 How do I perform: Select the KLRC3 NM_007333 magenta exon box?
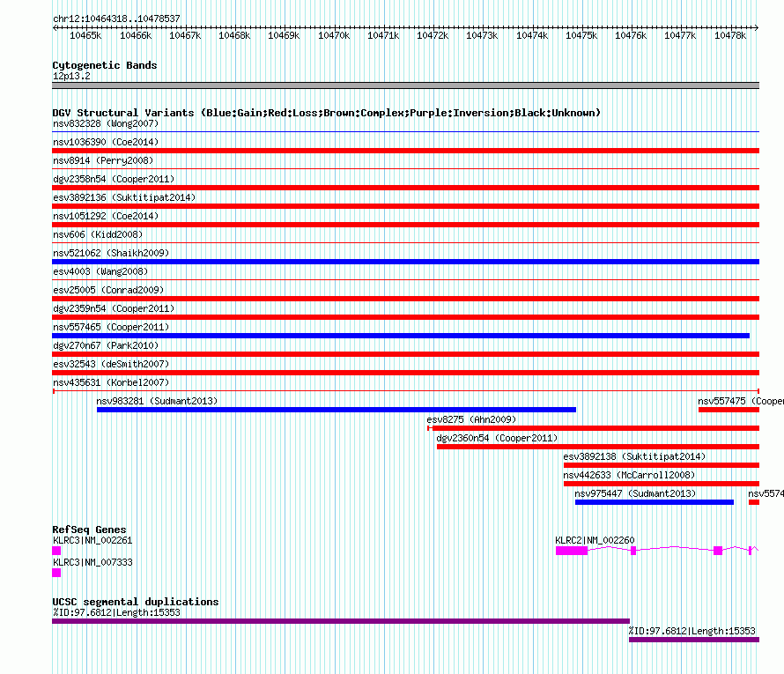click(x=56, y=573)
